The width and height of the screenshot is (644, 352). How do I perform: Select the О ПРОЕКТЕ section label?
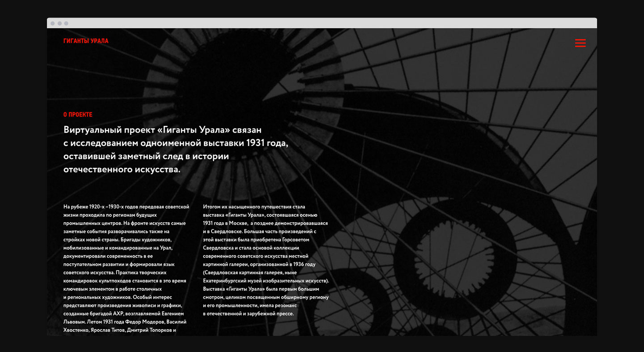(78, 115)
